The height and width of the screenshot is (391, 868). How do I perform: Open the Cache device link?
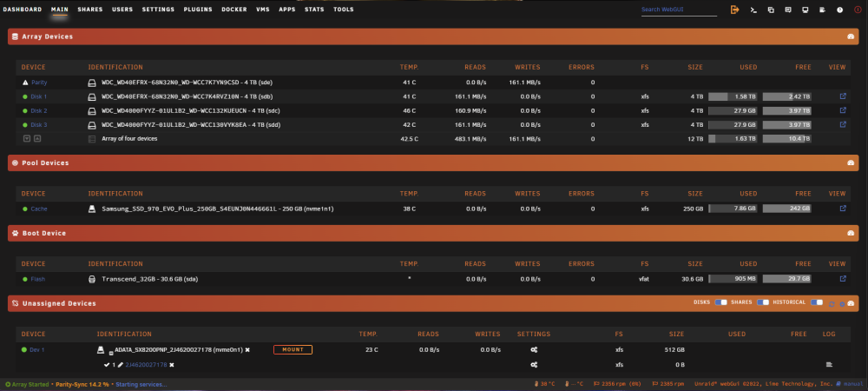(39, 209)
